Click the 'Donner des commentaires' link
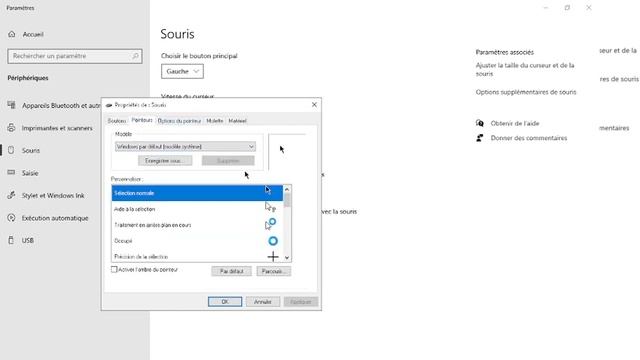This screenshot has width=640, height=360. pyautogui.click(x=529, y=138)
